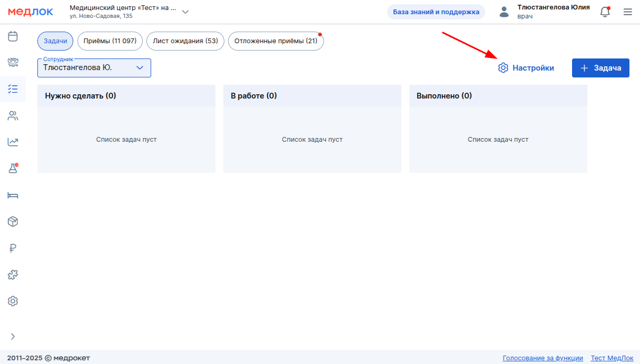Follow the Голосование за функции link
The height and width of the screenshot is (364, 640).
[543, 358]
